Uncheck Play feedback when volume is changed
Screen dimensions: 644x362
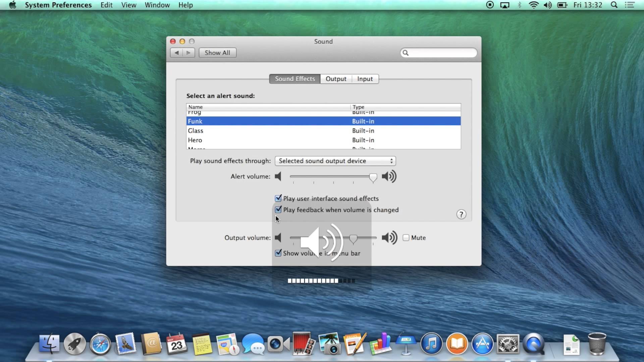278,210
